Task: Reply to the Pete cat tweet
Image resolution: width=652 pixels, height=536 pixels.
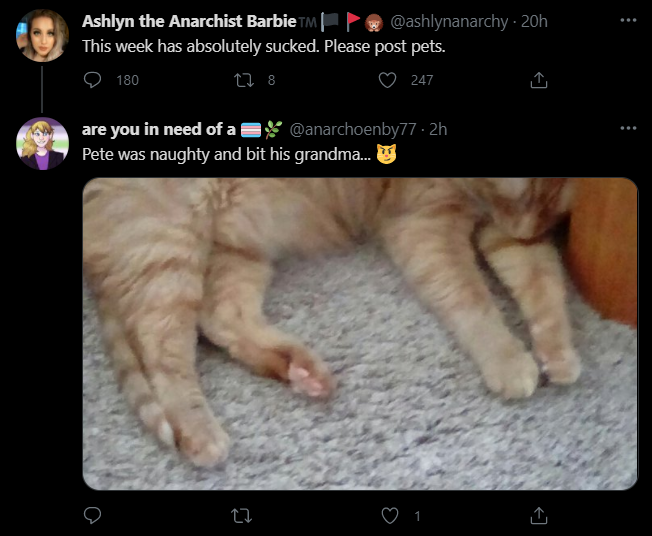Action: (x=92, y=516)
